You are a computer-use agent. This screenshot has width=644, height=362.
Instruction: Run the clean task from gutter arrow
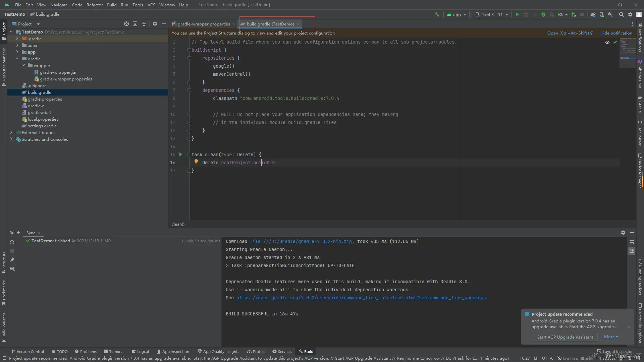click(x=180, y=155)
